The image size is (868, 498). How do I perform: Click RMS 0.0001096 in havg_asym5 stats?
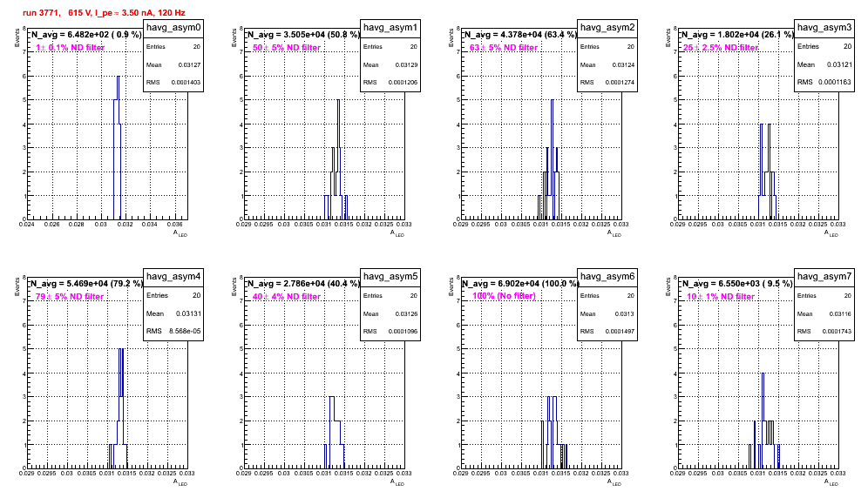click(390, 332)
